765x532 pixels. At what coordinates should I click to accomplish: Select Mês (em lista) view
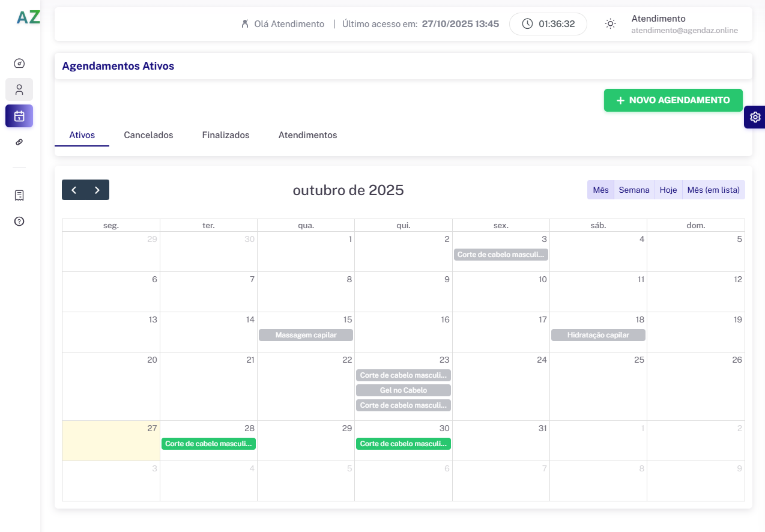tap(713, 190)
